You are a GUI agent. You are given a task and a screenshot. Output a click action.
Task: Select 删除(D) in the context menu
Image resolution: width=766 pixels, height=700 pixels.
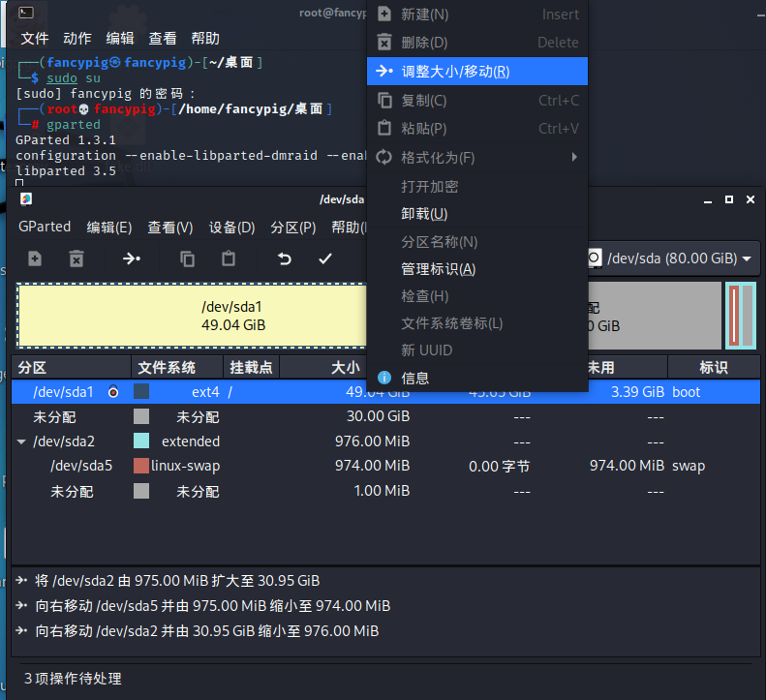coord(477,43)
